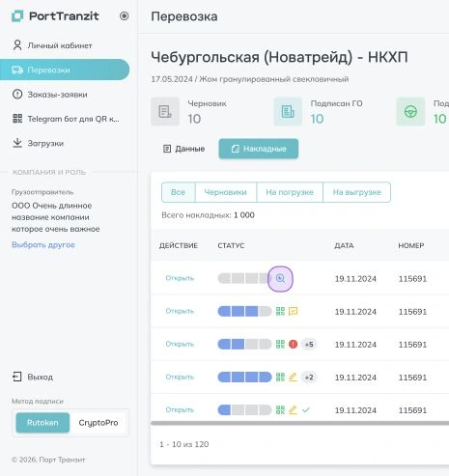Image resolution: width=449 pixels, height=476 pixels.
Task: Click the fully blue status progress bar
Action: click(245, 377)
